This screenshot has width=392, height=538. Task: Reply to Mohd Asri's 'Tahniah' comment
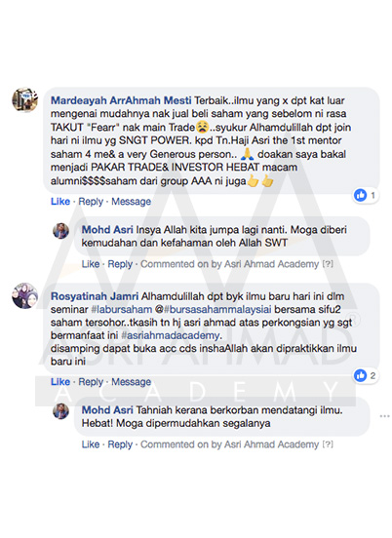pos(120,444)
